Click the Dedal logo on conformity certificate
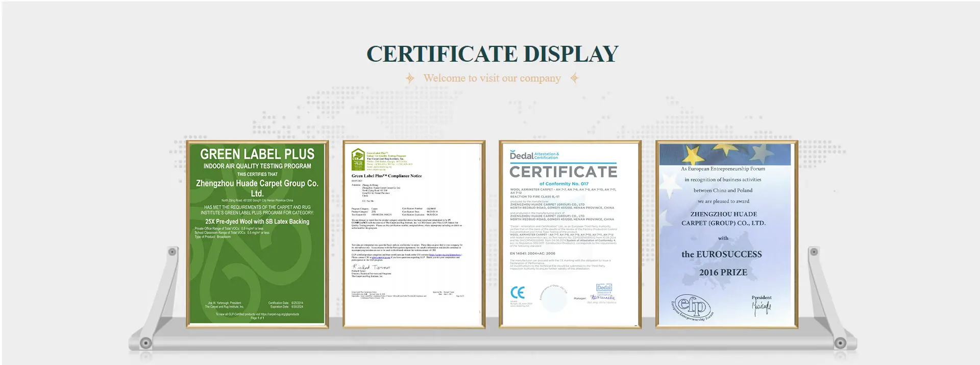Viewport: 980px width, 365px height. point(534,155)
